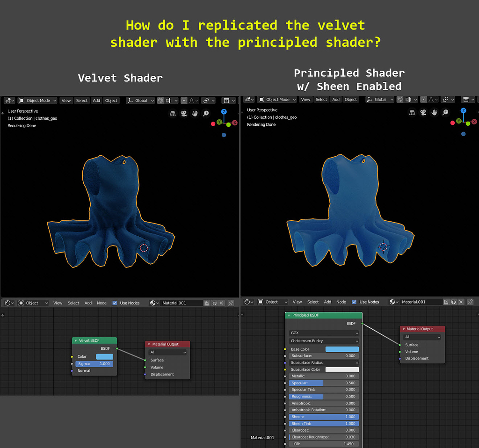479x448 pixels.
Task: Open the Global transform orientation dropdown
Action: pos(140,100)
